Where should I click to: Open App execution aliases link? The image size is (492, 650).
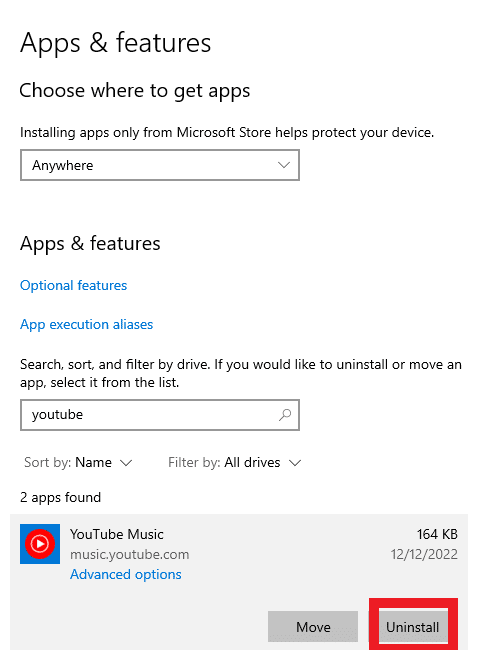coord(86,324)
